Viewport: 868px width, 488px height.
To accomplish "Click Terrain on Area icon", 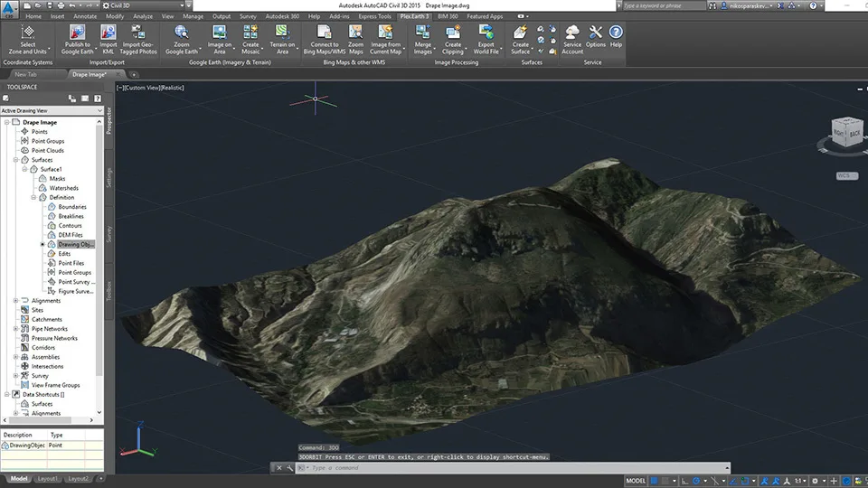I will tap(282, 33).
